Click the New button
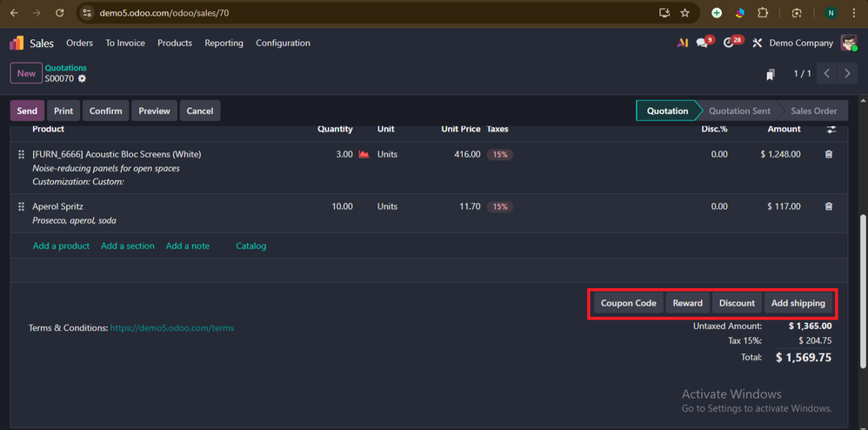This screenshot has height=430, width=868. pyautogui.click(x=26, y=74)
